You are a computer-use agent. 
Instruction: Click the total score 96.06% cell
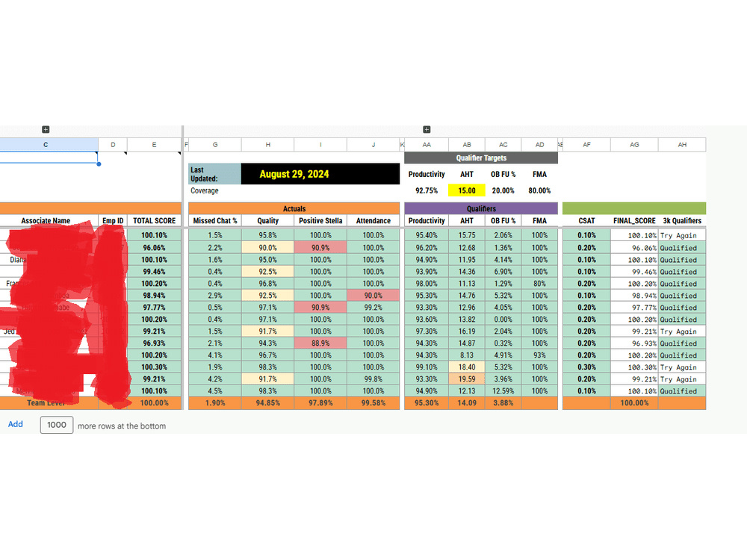point(154,248)
